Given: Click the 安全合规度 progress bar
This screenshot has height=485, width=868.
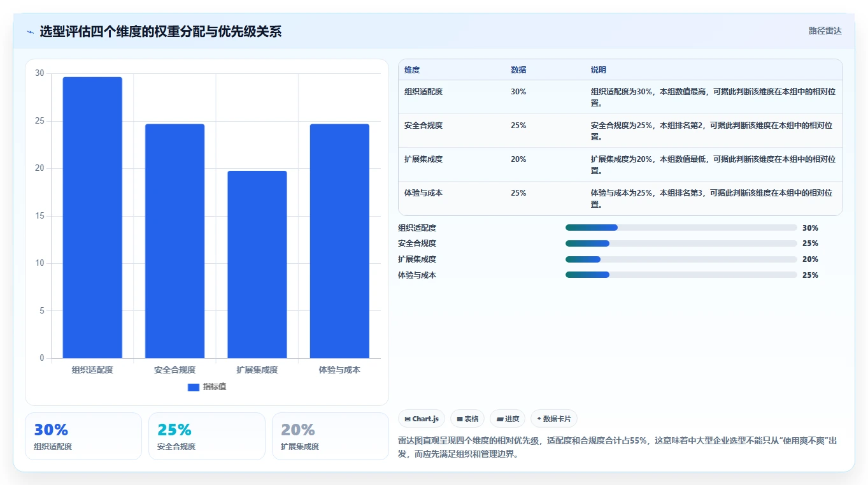Looking at the screenshot, I should [x=681, y=243].
